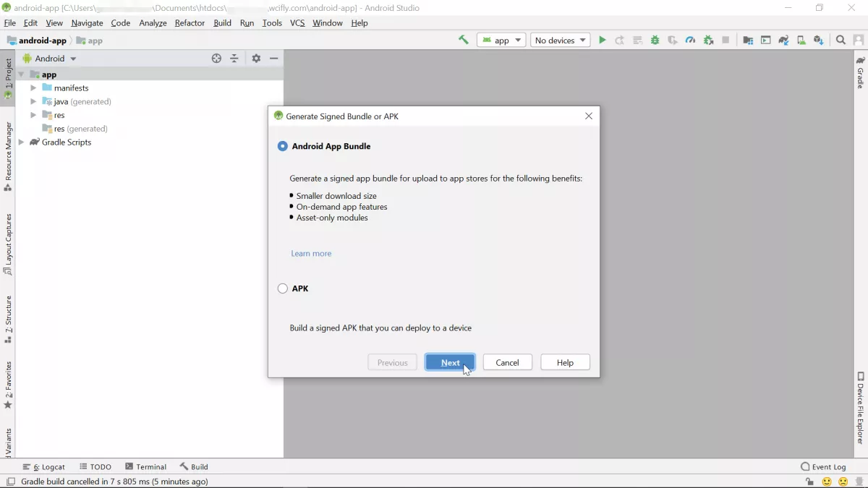Viewport: 868px width, 488px height.
Task: Expand the res folder arrow
Action: tap(33, 115)
